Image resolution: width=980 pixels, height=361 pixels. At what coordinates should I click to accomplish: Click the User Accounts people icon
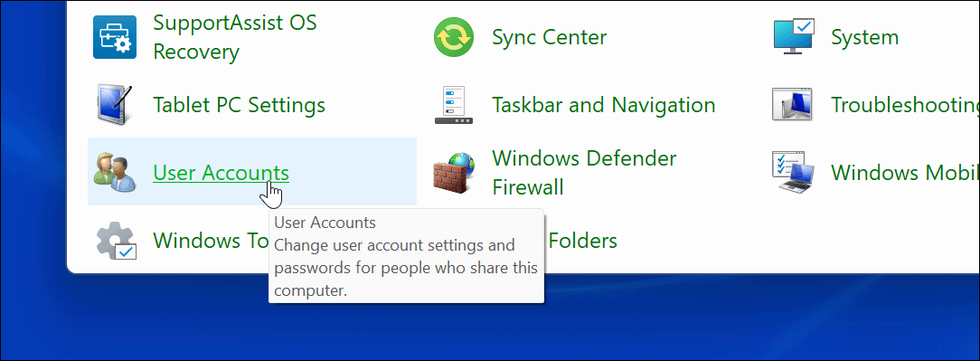pyautogui.click(x=115, y=172)
